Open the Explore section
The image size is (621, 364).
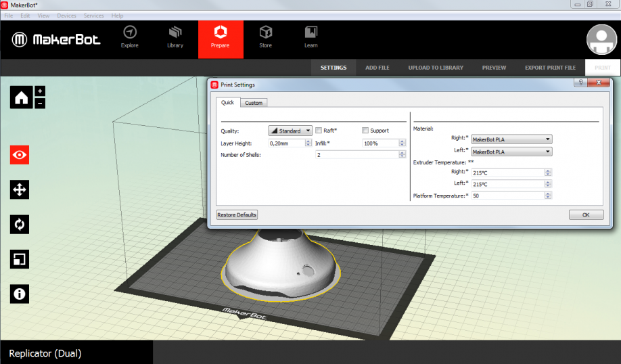(x=129, y=37)
